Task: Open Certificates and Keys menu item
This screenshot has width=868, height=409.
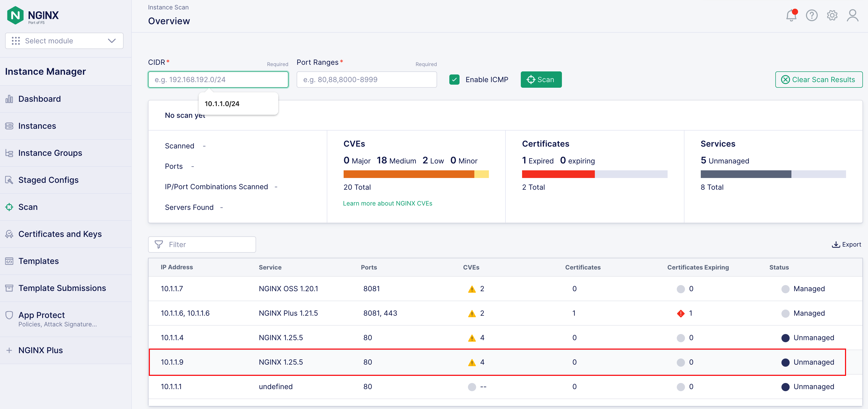Action: point(60,234)
